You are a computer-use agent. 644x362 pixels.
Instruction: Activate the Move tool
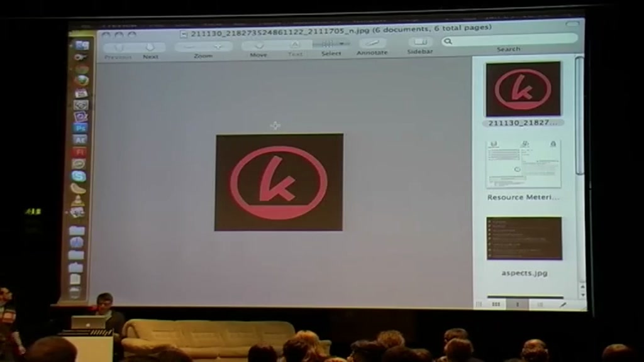(x=258, y=45)
